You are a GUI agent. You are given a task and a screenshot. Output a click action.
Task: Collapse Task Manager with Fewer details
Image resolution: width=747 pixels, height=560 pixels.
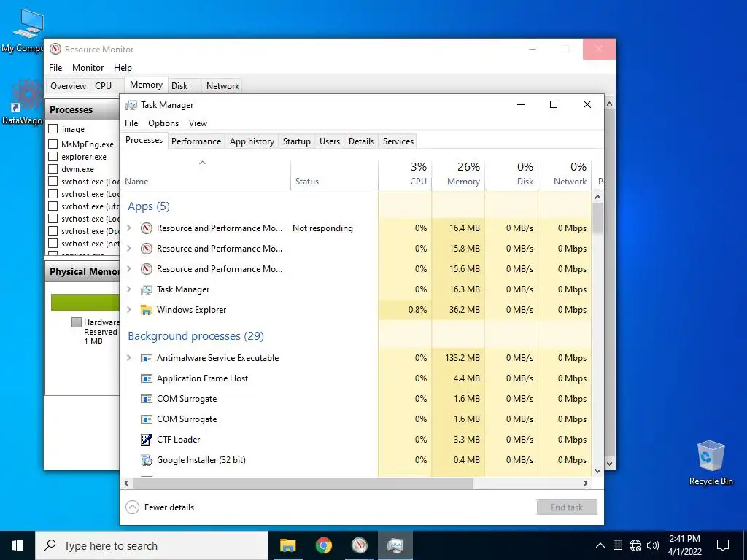pos(160,507)
